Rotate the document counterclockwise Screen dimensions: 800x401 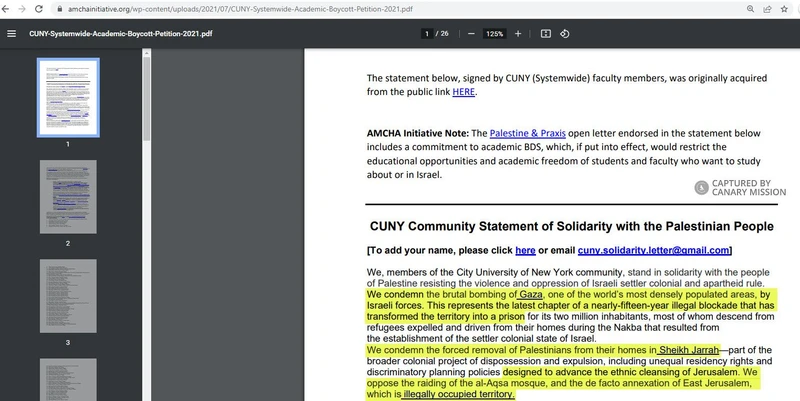(x=565, y=33)
